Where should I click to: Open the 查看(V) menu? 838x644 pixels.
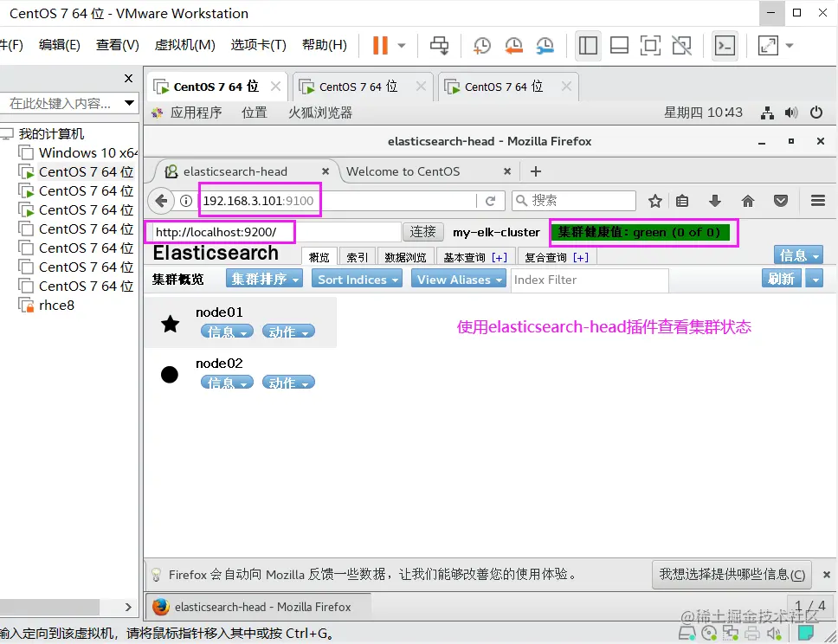[117, 45]
